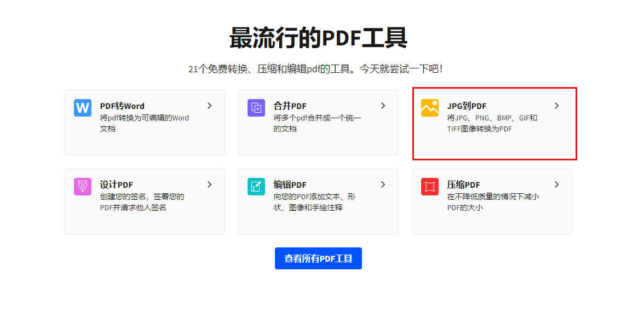Open the JPG到PDF title link
The height and width of the screenshot is (312, 644).
pos(467,106)
